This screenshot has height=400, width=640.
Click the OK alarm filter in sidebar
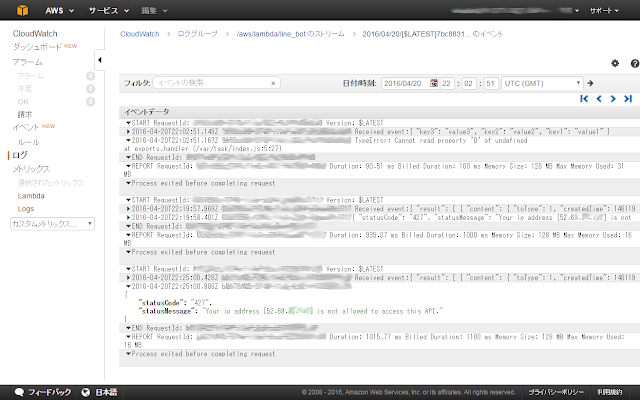tap(23, 102)
